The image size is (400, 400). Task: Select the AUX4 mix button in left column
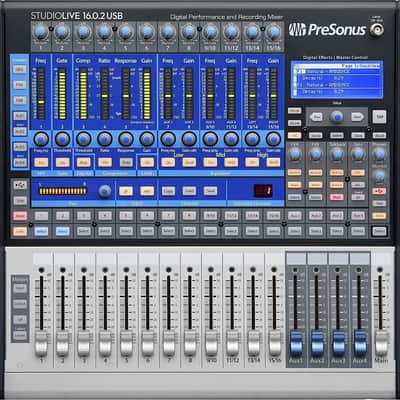[20, 163]
